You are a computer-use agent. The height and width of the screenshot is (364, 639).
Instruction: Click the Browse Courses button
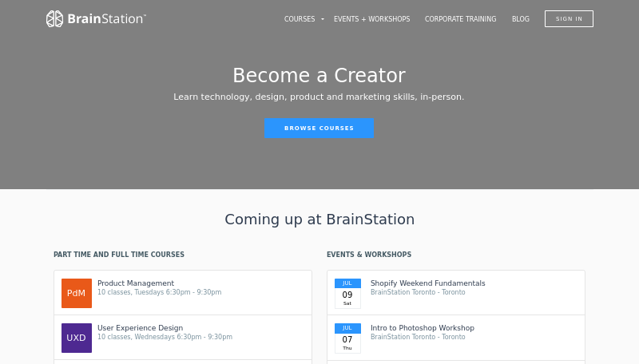[x=319, y=128]
